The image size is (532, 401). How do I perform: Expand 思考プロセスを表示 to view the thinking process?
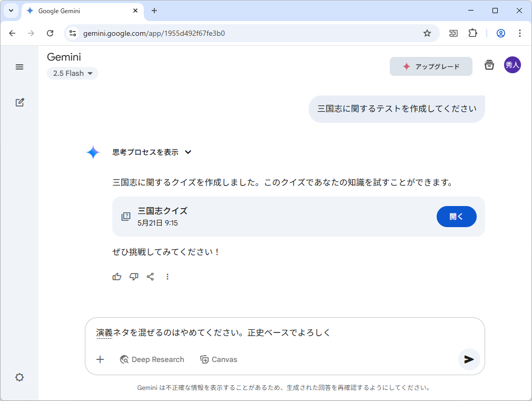tap(150, 152)
